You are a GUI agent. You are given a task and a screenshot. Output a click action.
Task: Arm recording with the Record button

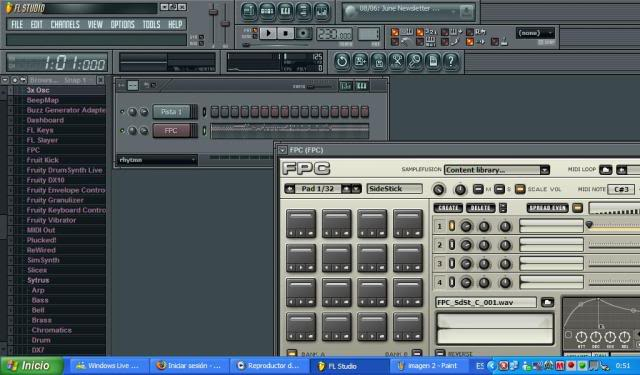pos(303,33)
